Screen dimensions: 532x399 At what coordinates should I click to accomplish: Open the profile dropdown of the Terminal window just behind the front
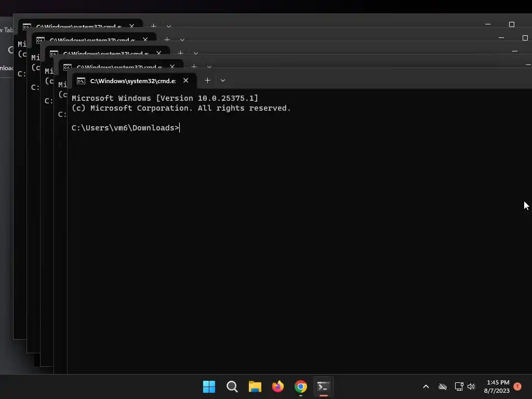pos(209,67)
